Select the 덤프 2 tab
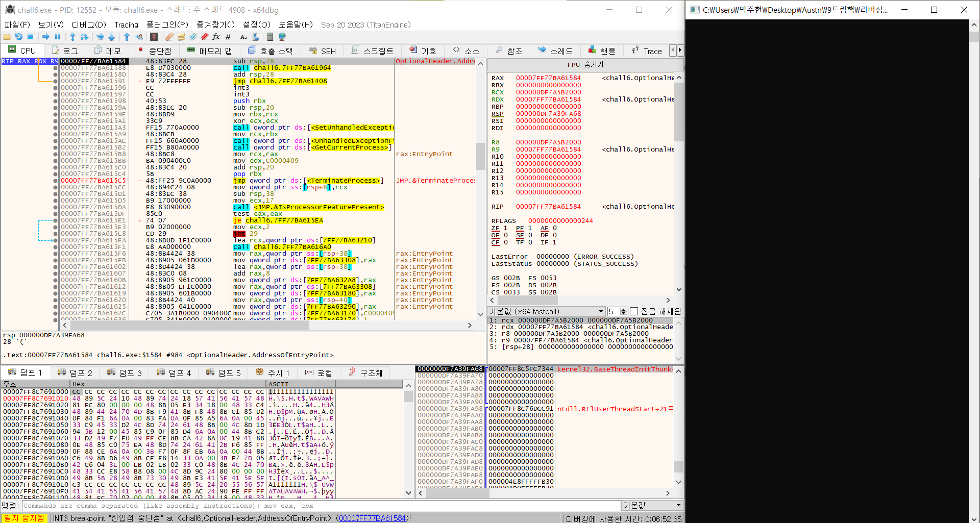Viewport: 980px width, 523px height. [75, 372]
